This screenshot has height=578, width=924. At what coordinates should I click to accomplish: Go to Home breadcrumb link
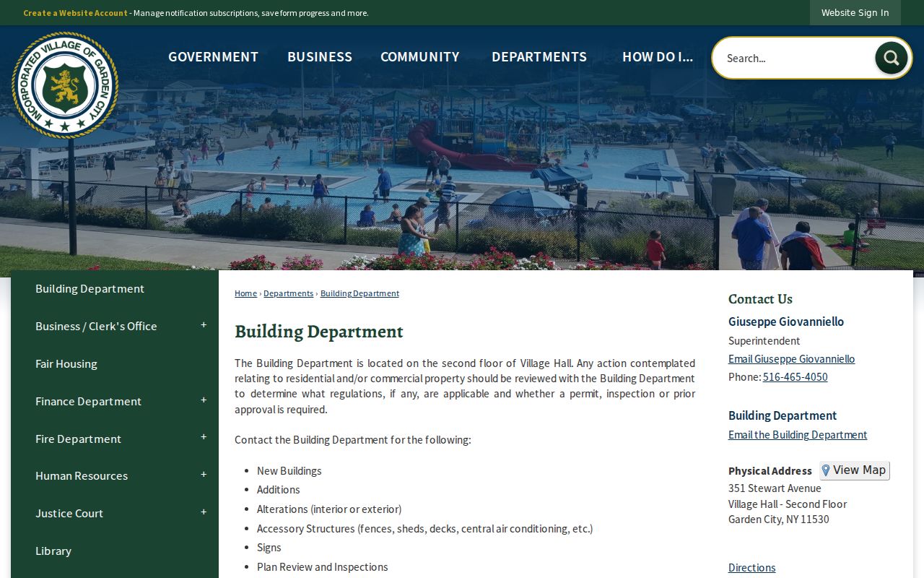[245, 293]
